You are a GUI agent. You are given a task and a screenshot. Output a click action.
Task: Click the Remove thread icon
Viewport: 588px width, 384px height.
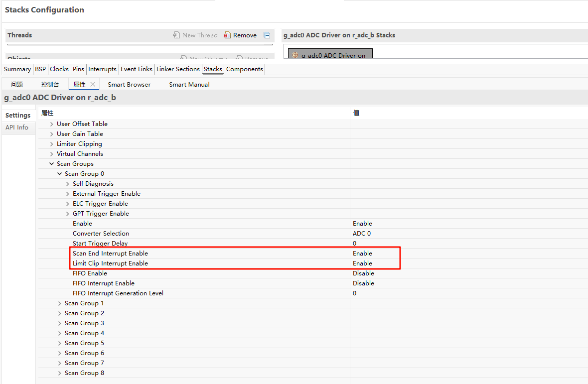(x=227, y=35)
